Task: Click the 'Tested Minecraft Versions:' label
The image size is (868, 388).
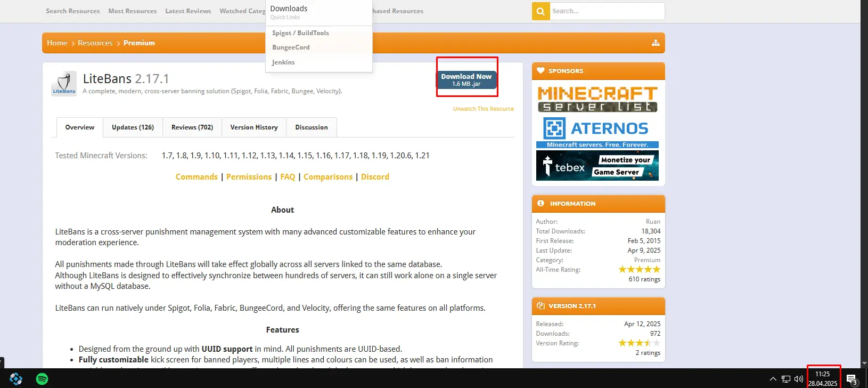Action: click(x=101, y=156)
